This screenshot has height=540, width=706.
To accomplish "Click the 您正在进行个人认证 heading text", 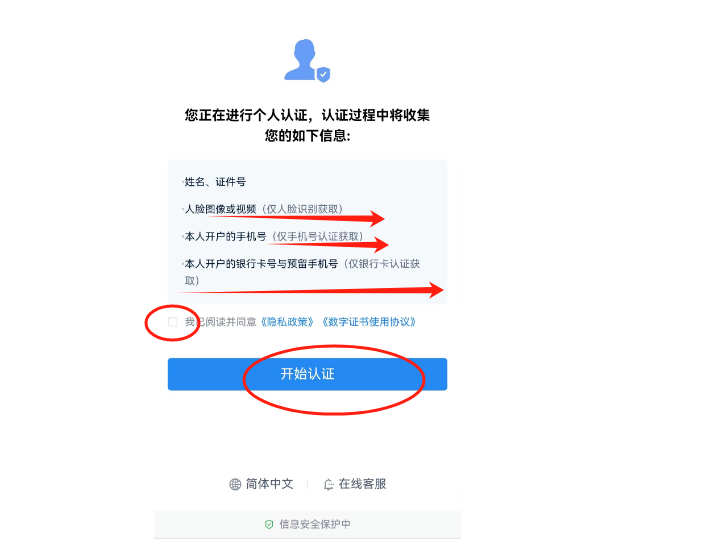I will [307, 125].
